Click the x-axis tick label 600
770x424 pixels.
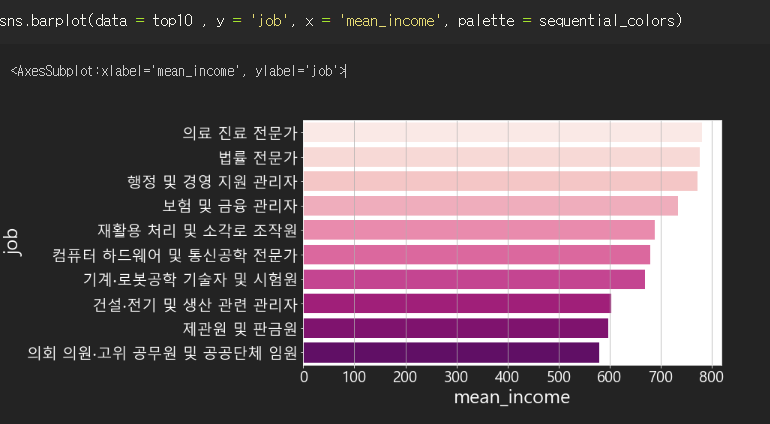pyautogui.click(x=610, y=377)
